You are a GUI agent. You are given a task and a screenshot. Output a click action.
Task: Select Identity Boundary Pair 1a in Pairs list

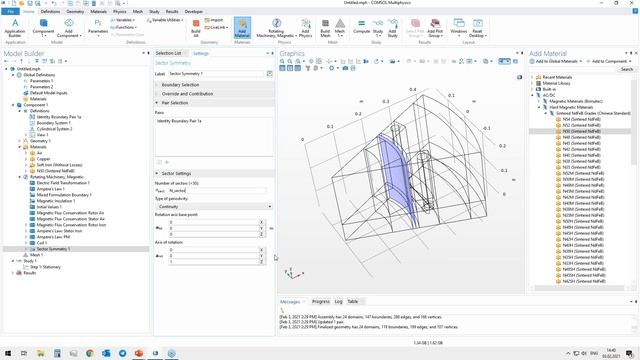click(x=179, y=121)
